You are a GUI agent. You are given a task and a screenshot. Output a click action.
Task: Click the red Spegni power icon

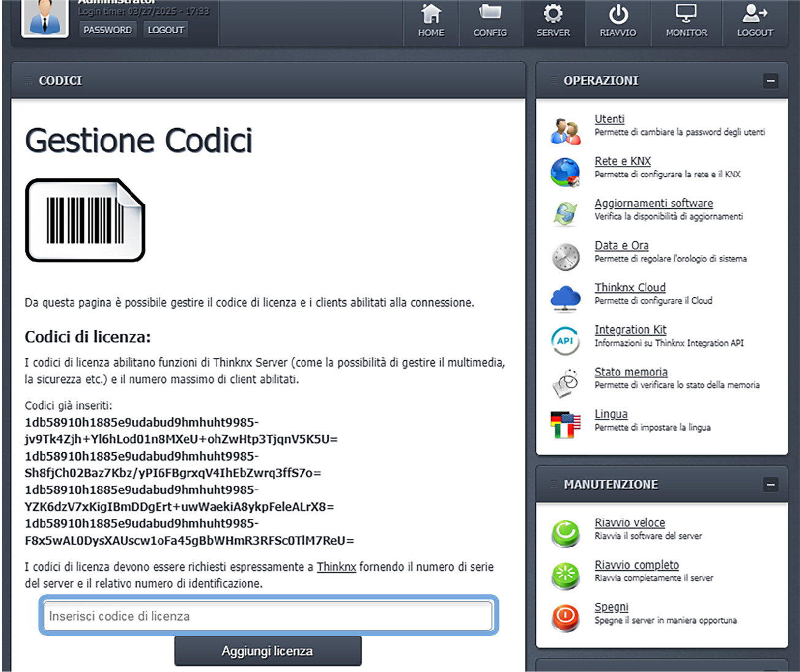click(x=565, y=617)
